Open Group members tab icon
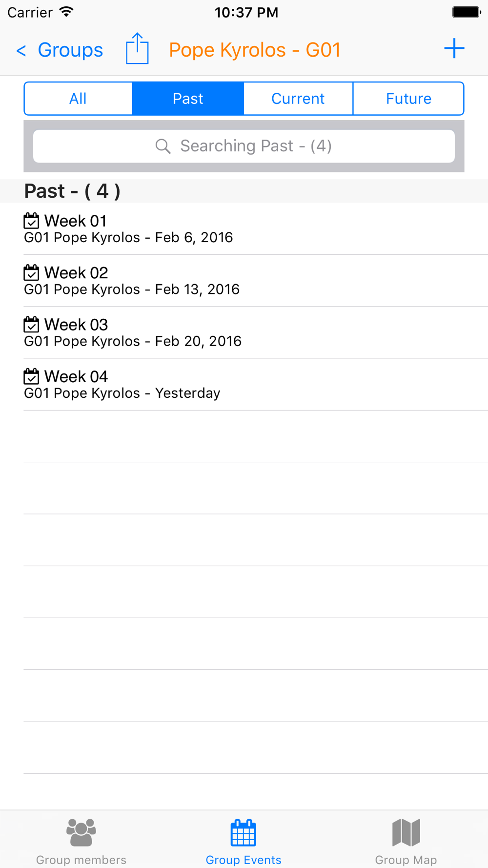This screenshot has width=488, height=868. (x=81, y=832)
